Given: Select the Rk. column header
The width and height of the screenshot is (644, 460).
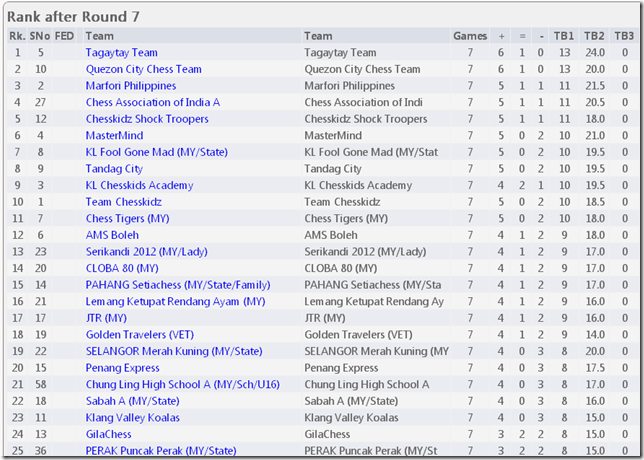Looking at the screenshot, I should pos(17,36).
